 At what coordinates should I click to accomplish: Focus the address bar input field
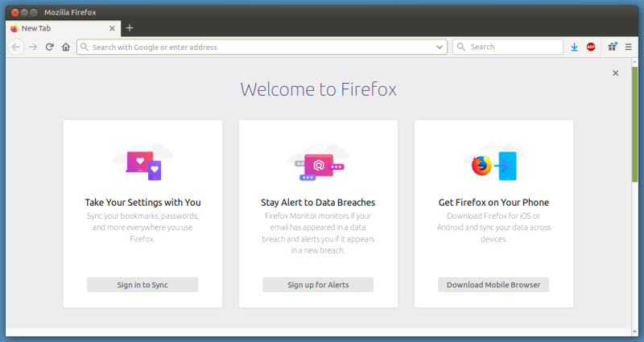point(262,47)
